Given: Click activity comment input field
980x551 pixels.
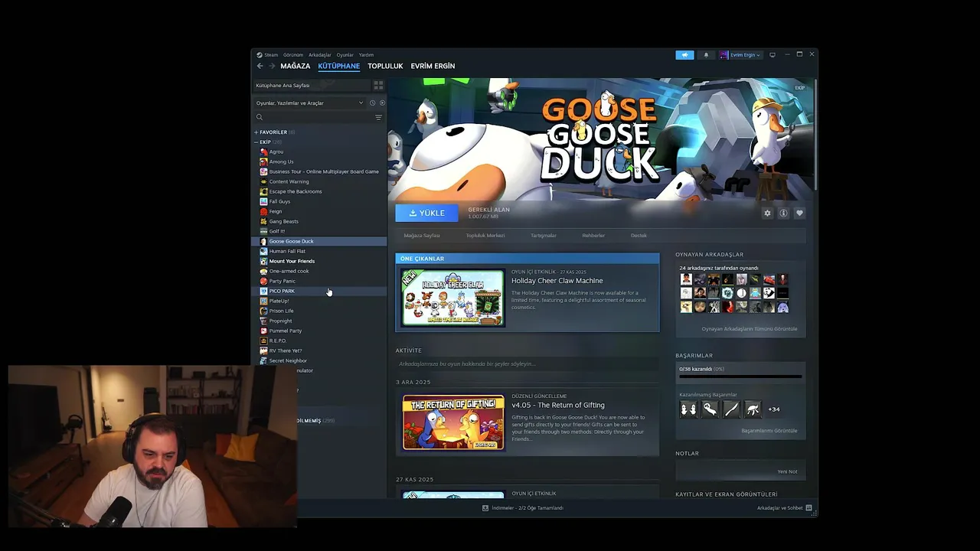Looking at the screenshot, I should click(527, 364).
